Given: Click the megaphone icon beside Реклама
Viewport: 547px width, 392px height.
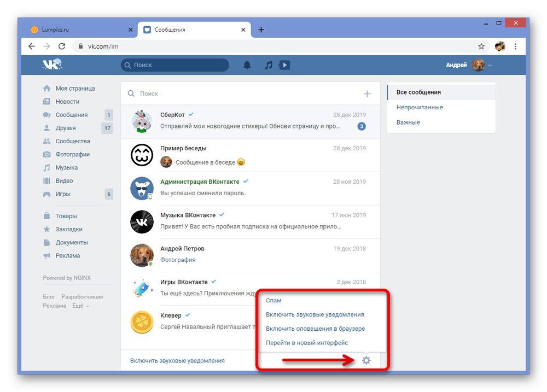Looking at the screenshot, I should [x=46, y=256].
